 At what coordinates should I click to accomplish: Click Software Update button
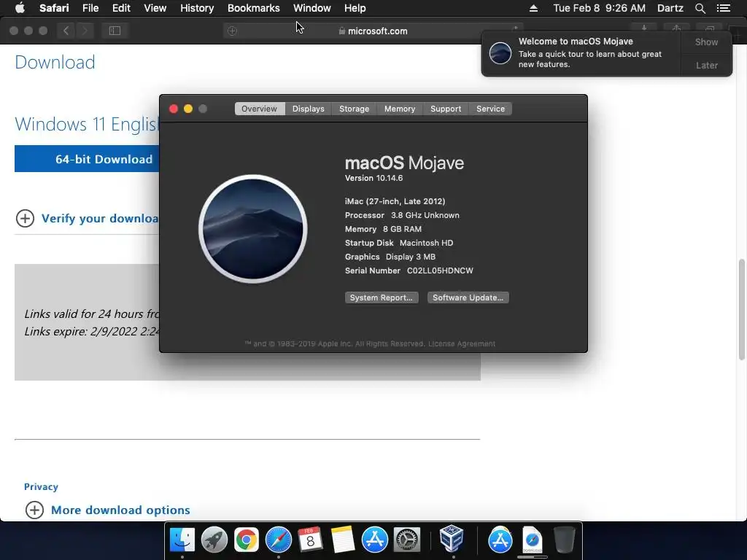(468, 297)
